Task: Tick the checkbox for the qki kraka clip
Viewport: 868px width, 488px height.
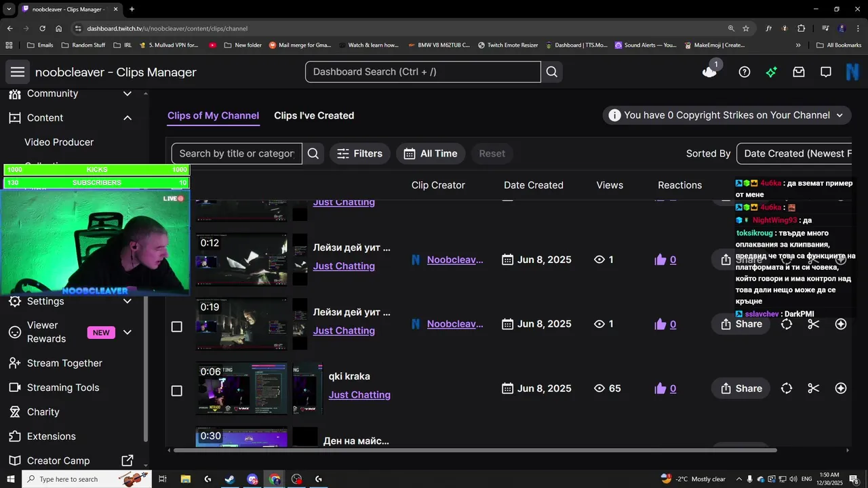Action: tap(177, 391)
